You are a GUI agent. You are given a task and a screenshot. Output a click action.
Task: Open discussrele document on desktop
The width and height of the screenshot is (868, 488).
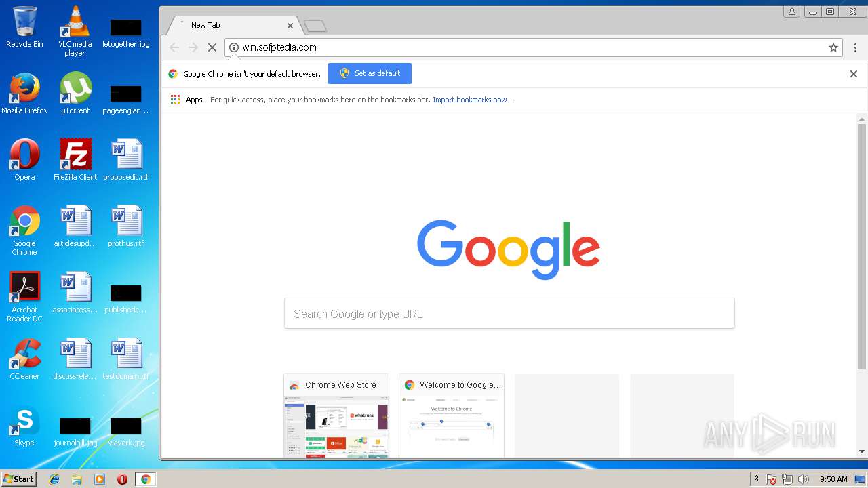(75, 359)
